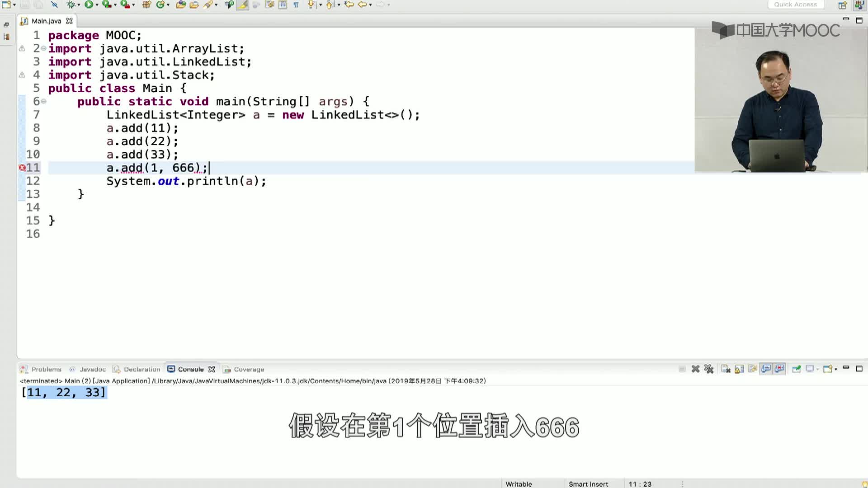The width and height of the screenshot is (868, 488).
Task: Click the External Tools run icon
Action: [125, 5]
